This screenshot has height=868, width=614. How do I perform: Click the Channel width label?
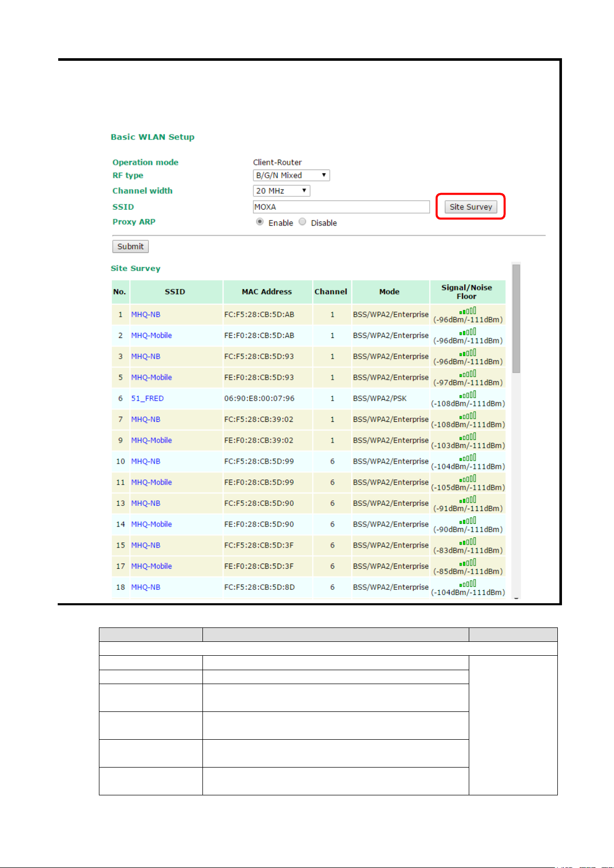143,191
